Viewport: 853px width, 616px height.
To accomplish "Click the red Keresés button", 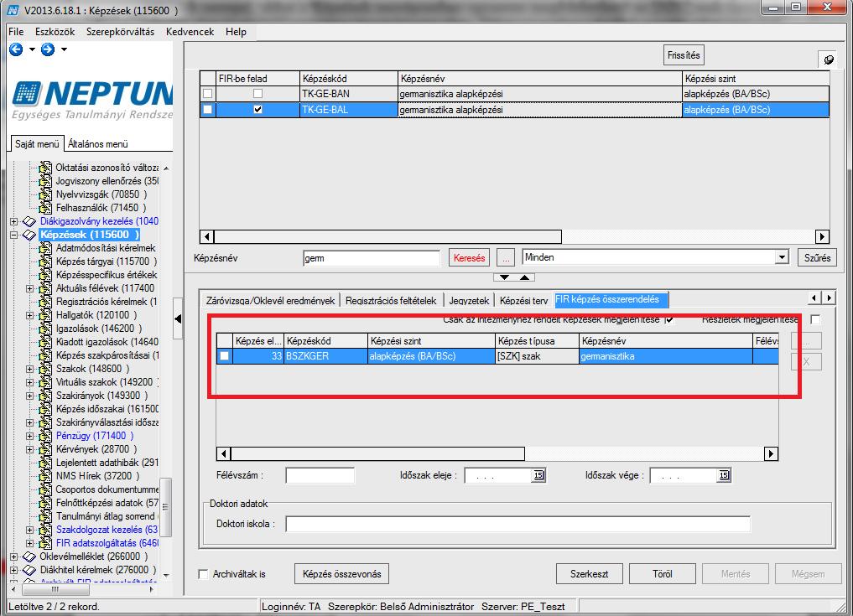I will (x=469, y=257).
